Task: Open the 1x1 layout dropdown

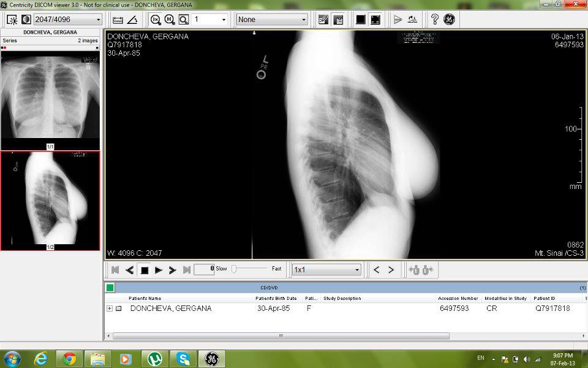Action: click(326, 270)
